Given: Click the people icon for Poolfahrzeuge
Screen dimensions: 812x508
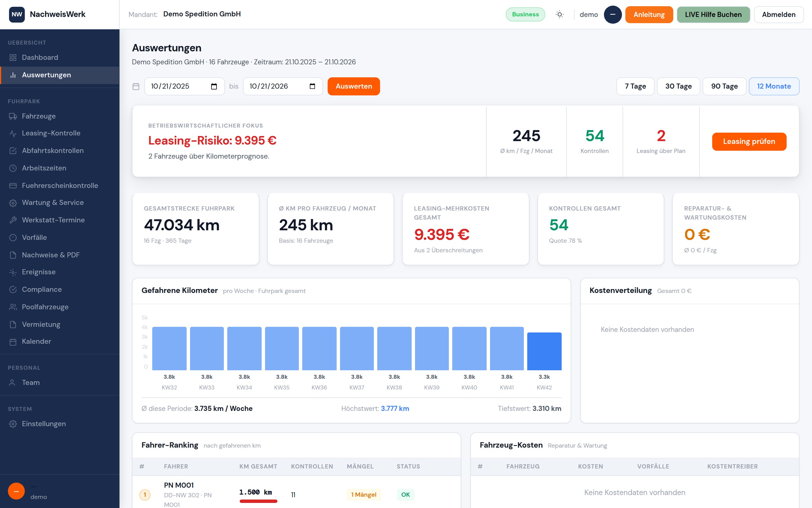Looking at the screenshot, I should (13, 307).
